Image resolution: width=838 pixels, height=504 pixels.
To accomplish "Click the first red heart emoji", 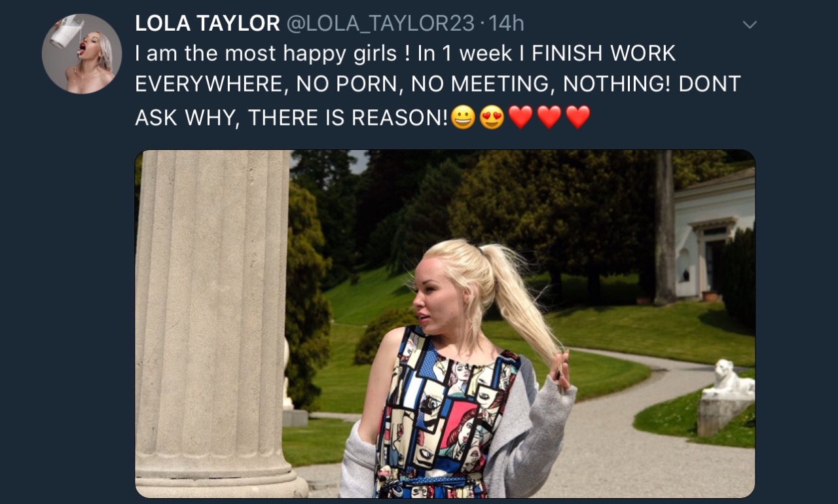I will (520, 117).
